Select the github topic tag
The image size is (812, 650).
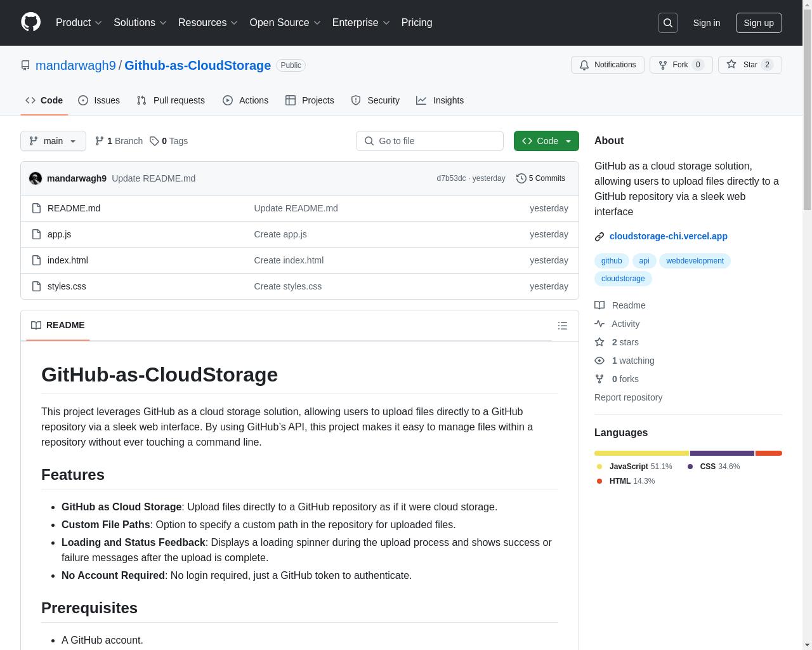pos(612,261)
